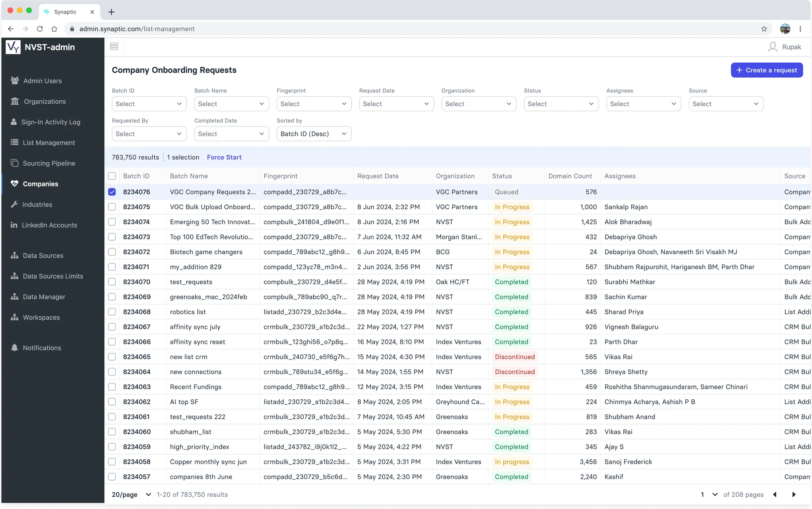
Task: Select the checkbox for batch 8234070
Action: pyautogui.click(x=112, y=282)
